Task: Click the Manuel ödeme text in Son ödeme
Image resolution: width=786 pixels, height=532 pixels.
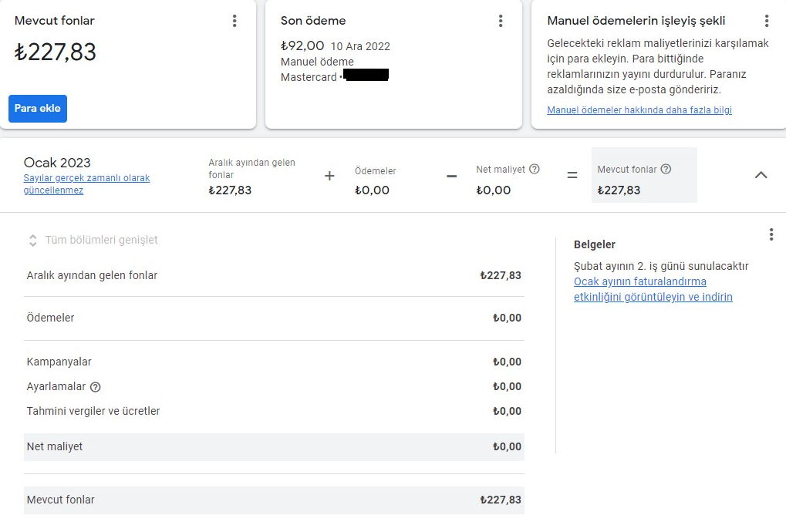Action: pyautogui.click(x=317, y=62)
